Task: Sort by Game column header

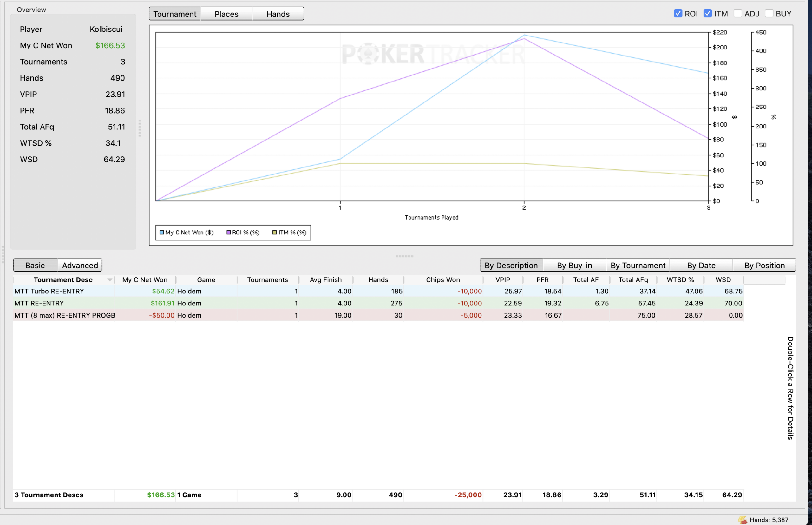Action: pyautogui.click(x=206, y=280)
